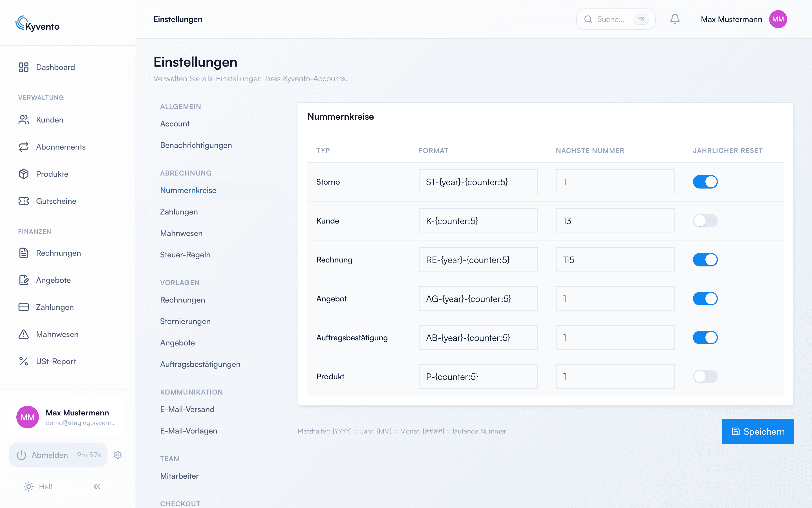The width and height of the screenshot is (812, 508).
Task: Click the USt-Report percent icon
Action: pyautogui.click(x=23, y=361)
